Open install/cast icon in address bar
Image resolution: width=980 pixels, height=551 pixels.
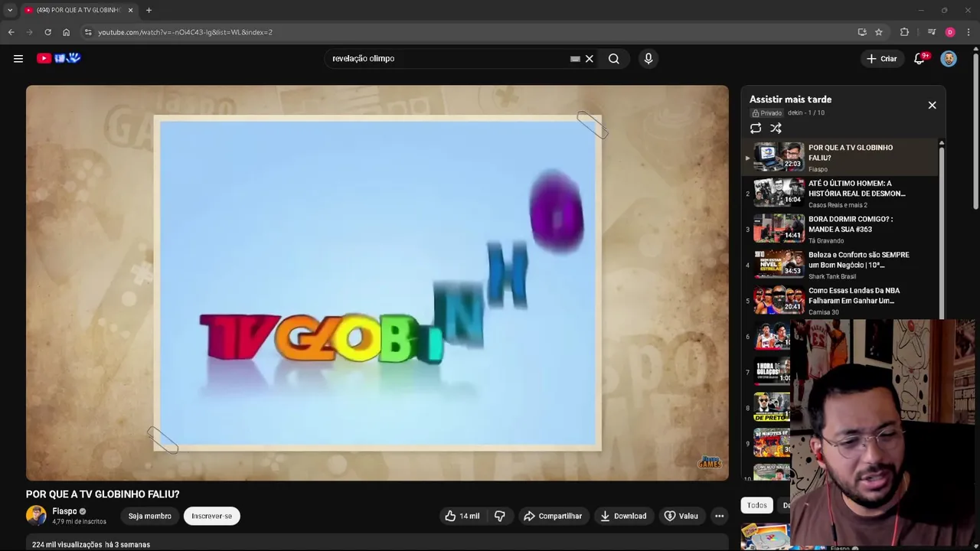tap(862, 32)
